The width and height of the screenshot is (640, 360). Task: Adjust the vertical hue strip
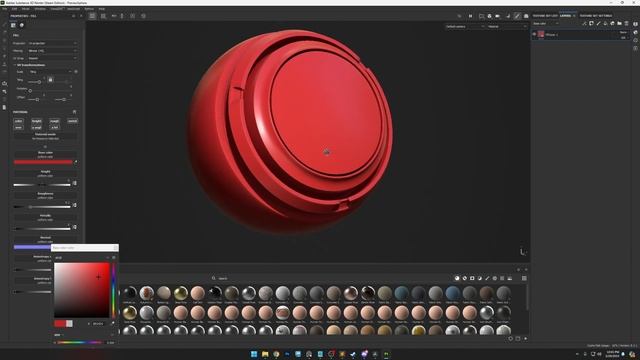coord(114,290)
